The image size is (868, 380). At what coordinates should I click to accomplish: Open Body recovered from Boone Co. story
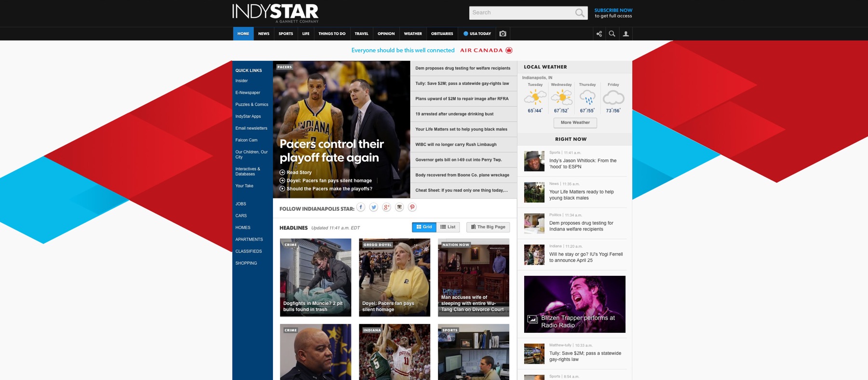(x=462, y=175)
